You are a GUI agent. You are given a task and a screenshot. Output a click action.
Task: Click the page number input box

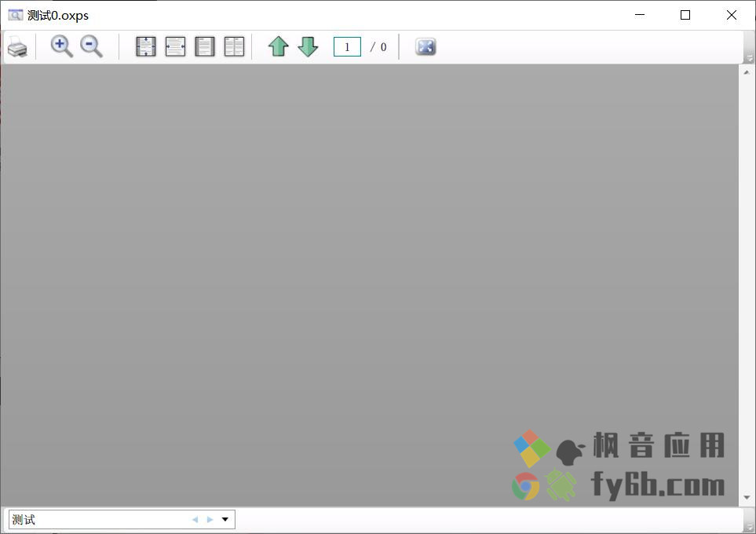[347, 47]
